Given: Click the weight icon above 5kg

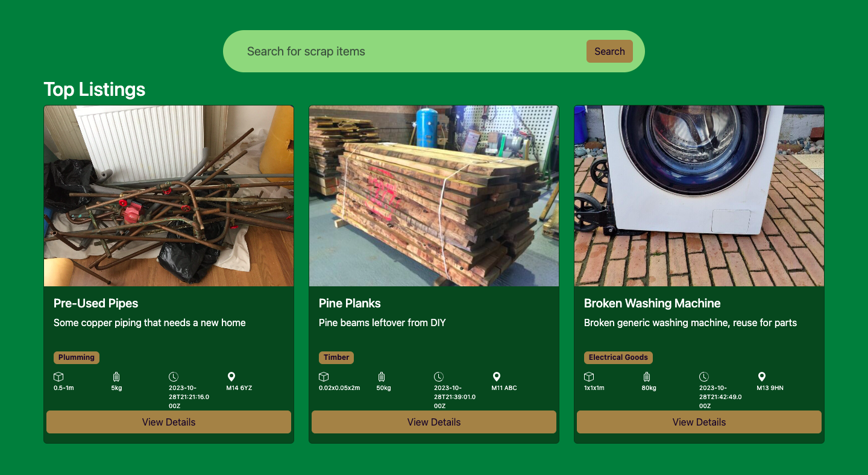Looking at the screenshot, I should 116,377.
